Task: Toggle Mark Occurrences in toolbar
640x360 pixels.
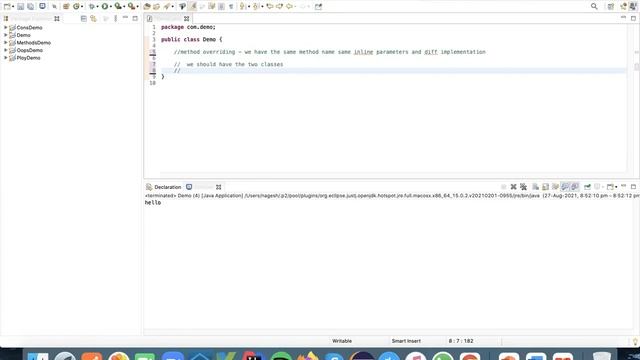Action: [x=193, y=6]
